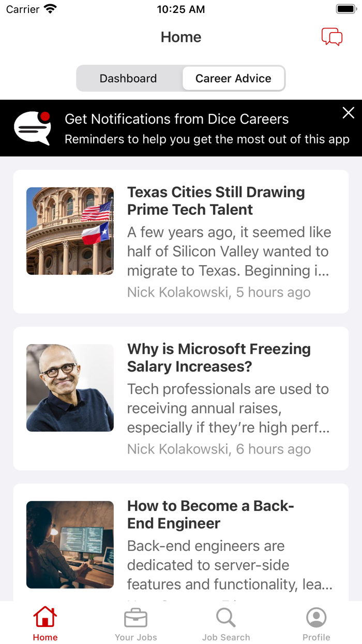Dismiss the notifications banner with the X
The height and width of the screenshot is (644, 362).
click(348, 113)
